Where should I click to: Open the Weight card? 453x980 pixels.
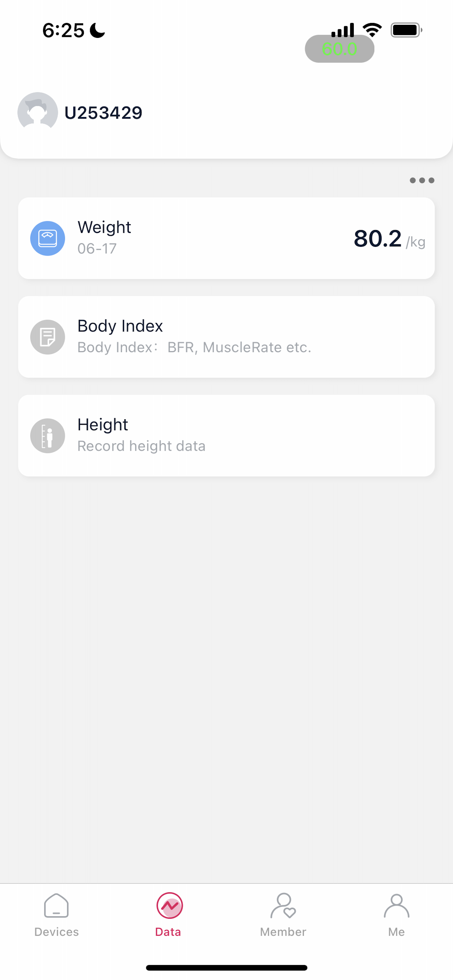click(x=226, y=238)
